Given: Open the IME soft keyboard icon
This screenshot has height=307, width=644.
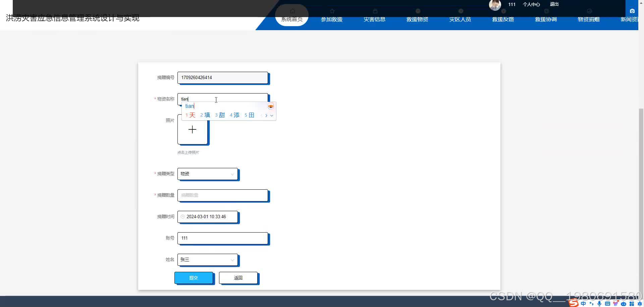Looking at the screenshot, I should coord(607,304).
